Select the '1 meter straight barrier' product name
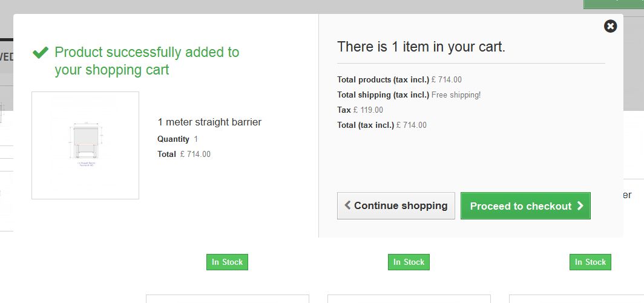Screen dimensions: 644x303 click(209, 122)
